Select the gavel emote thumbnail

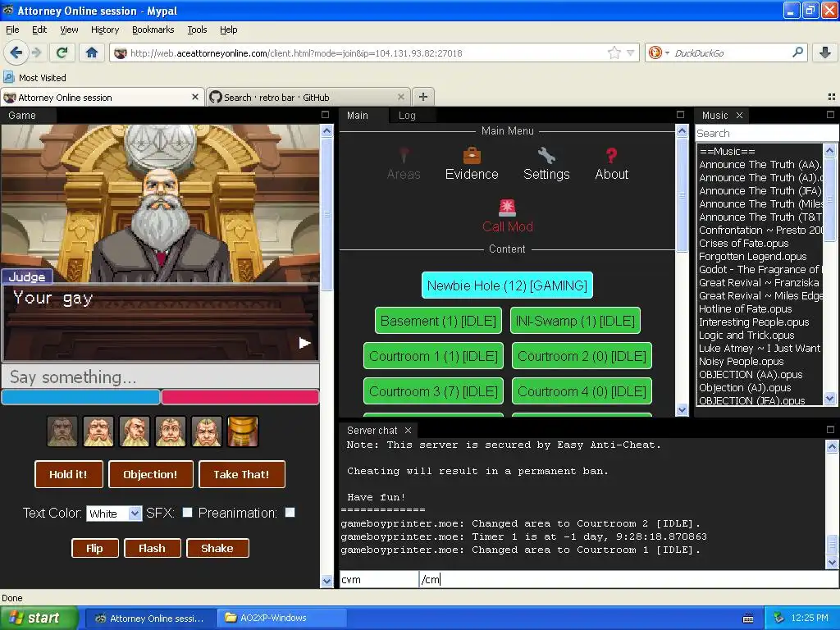pyautogui.click(x=243, y=431)
